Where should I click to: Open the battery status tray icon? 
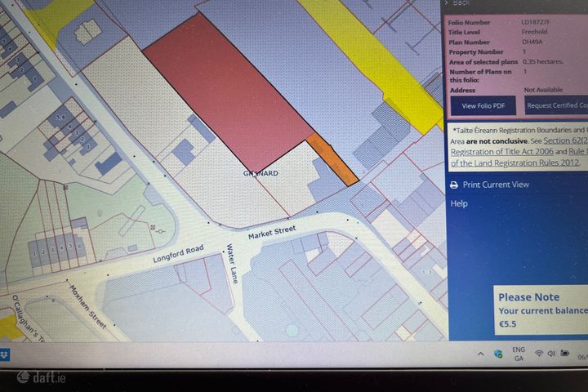[565, 353]
